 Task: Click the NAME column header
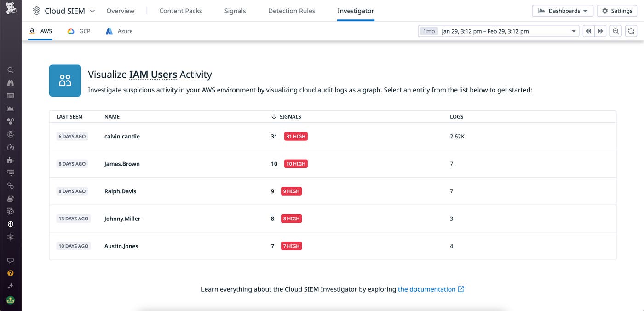click(x=112, y=117)
